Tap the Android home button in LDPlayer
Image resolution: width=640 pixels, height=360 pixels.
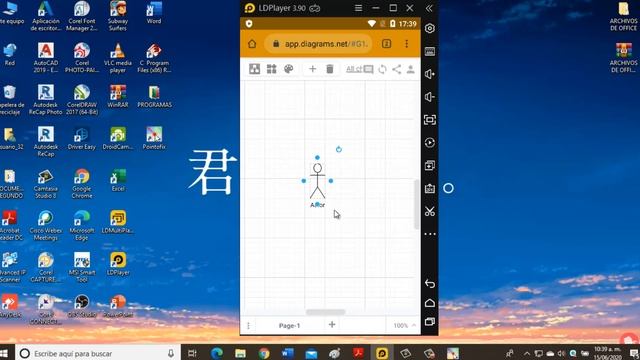click(429, 303)
